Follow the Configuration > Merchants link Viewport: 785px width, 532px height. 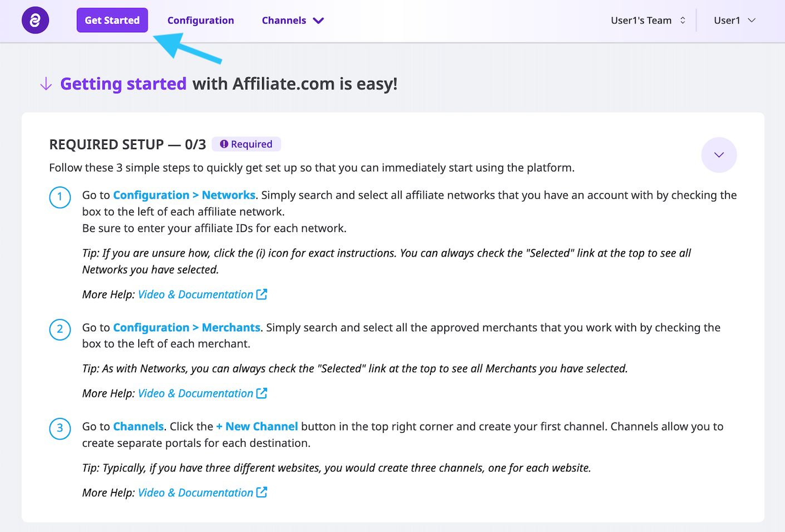pyautogui.click(x=187, y=328)
